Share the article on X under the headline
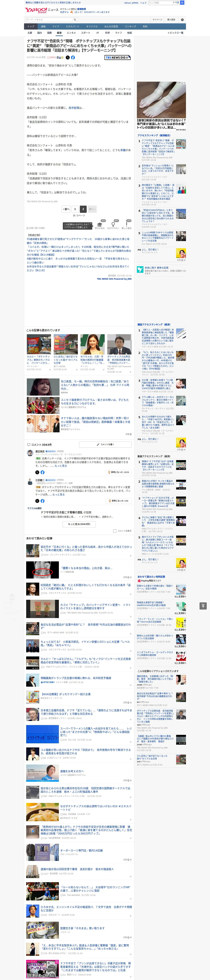The width and height of the screenshot is (210, 980). (x=68, y=57)
